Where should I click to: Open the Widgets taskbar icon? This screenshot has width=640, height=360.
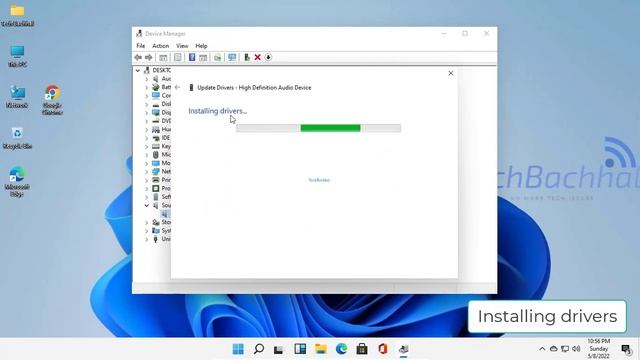(x=300, y=349)
